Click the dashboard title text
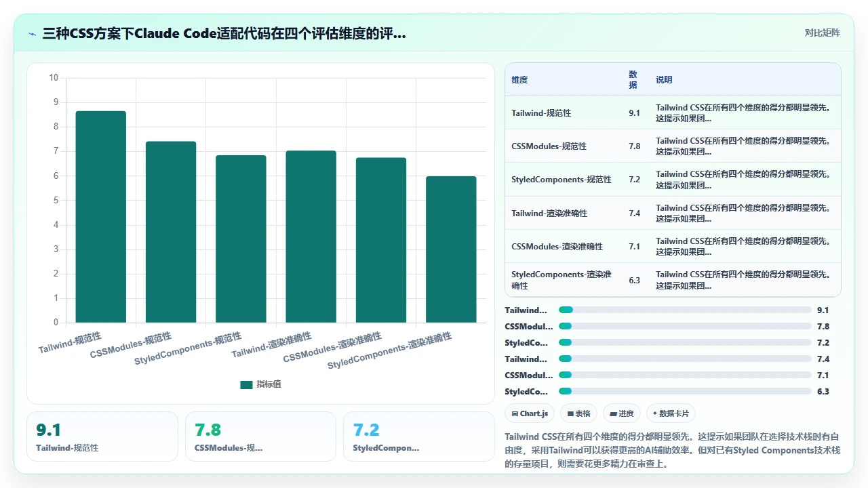Screen dimensions: 868x488 coord(224,33)
